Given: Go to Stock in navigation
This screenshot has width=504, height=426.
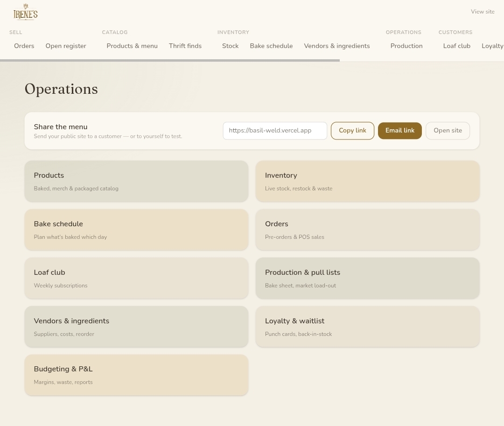Looking at the screenshot, I should [231, 46].
